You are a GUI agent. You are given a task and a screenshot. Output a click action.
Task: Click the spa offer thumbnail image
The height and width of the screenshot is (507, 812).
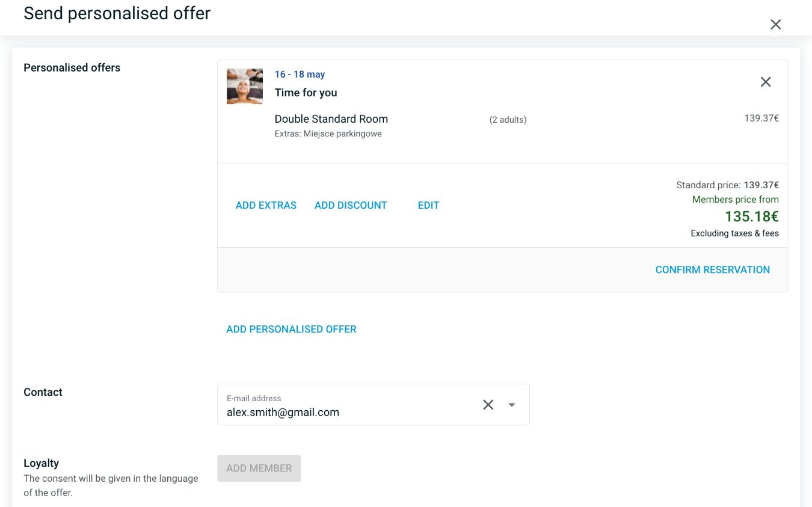click(245, 87)
